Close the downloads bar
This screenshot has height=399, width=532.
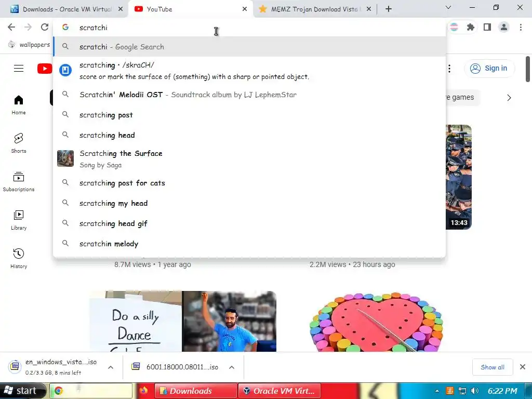click(523, 367)
